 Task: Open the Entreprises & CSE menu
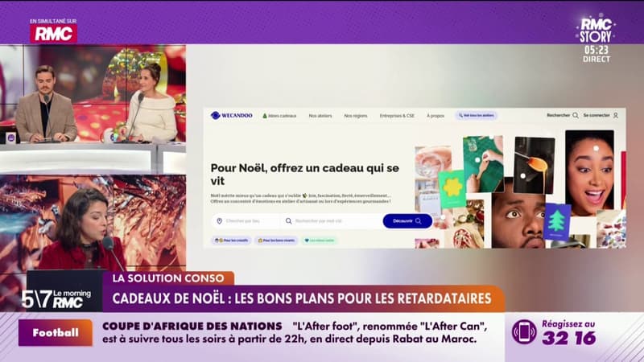point(397,116)
